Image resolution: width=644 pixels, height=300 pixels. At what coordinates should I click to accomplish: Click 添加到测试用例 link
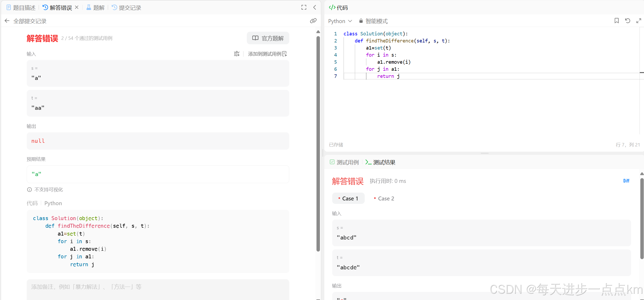(x=267, y=54)
